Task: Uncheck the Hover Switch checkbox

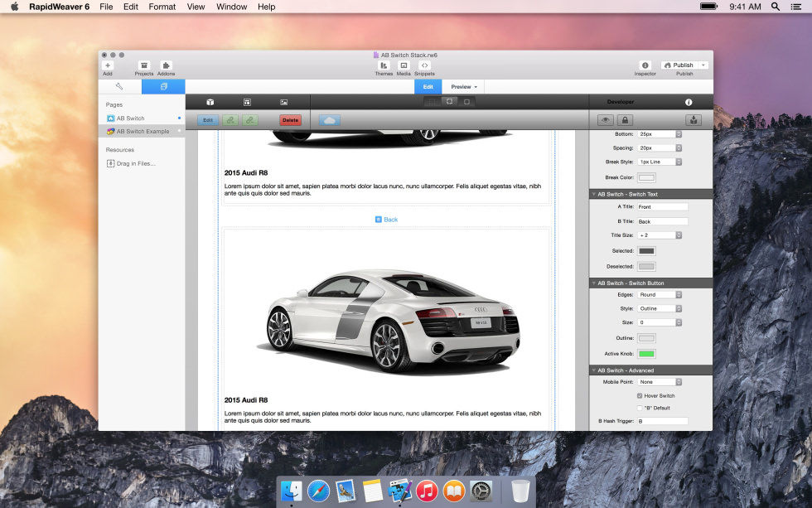Action: coord(640,395)
